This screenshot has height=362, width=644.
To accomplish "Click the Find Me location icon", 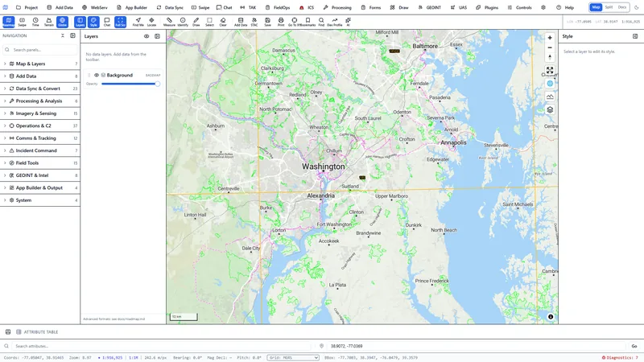I will click(x=138, y=22).
